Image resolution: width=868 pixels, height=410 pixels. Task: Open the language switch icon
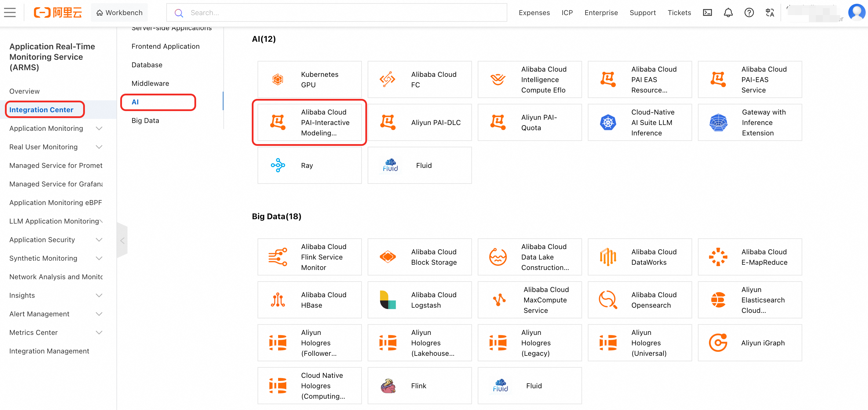coord(769,12)
